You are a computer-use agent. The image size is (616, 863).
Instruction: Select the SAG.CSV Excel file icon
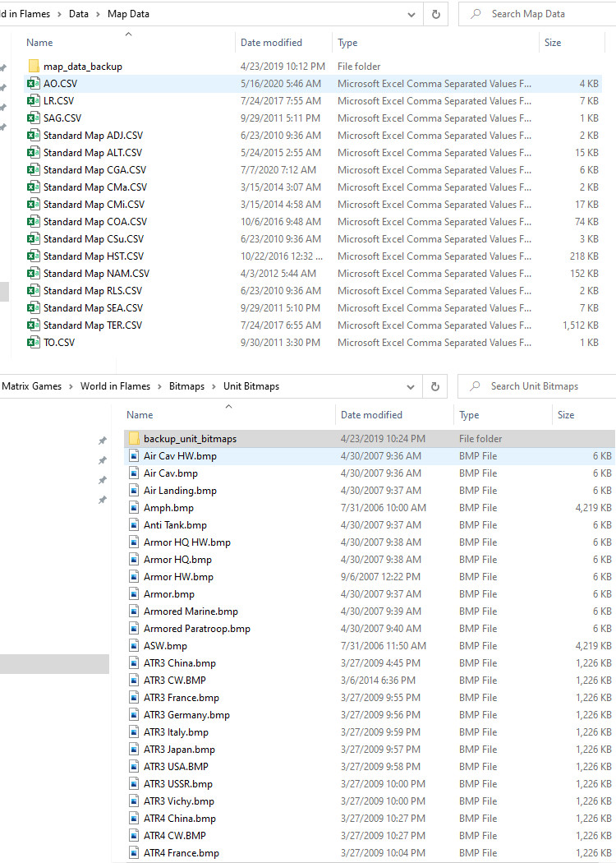pyautogui.click(x=34, y=118)
